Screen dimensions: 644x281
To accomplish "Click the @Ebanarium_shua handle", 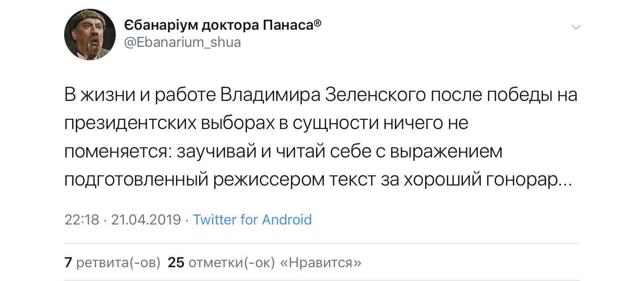I will click(182, 42).
